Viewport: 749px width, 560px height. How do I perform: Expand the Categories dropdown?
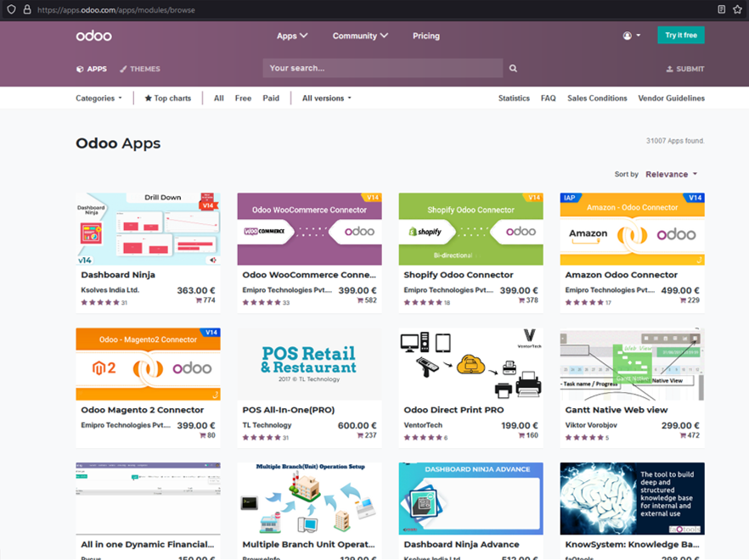(x=99, y=98)
